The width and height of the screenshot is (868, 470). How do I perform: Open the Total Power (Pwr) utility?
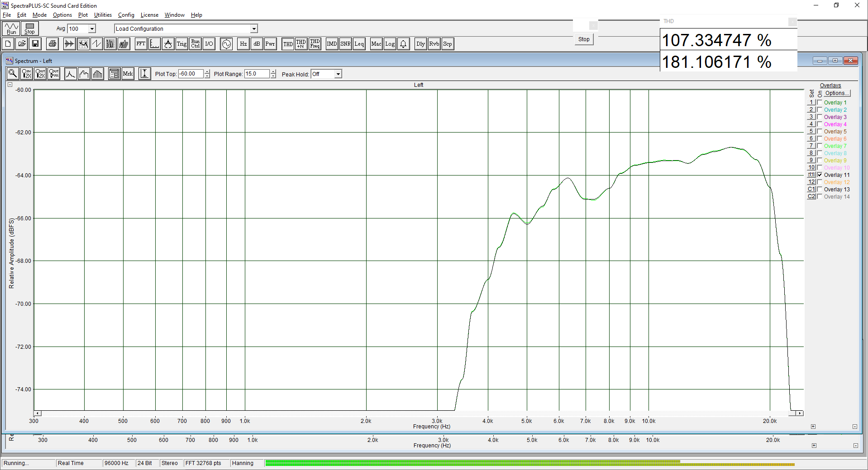[x=270, y=44]
